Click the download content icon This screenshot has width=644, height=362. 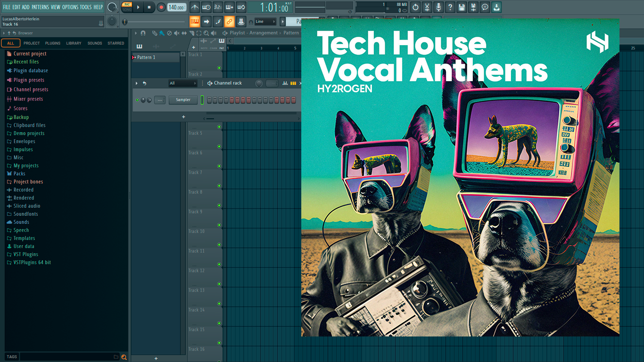click(x=496, y=7)
